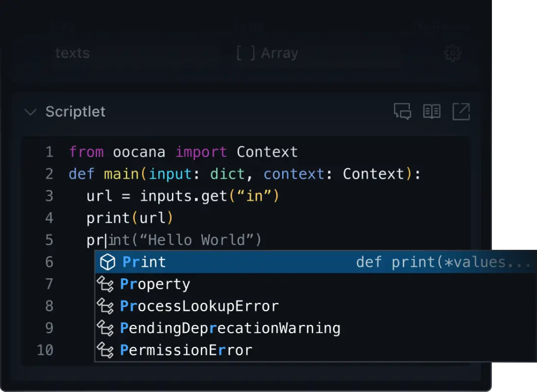The width and height of the screenshot is (537, 392).
Task: Choose Property from the autocomplete list
Action: (155, 284)
